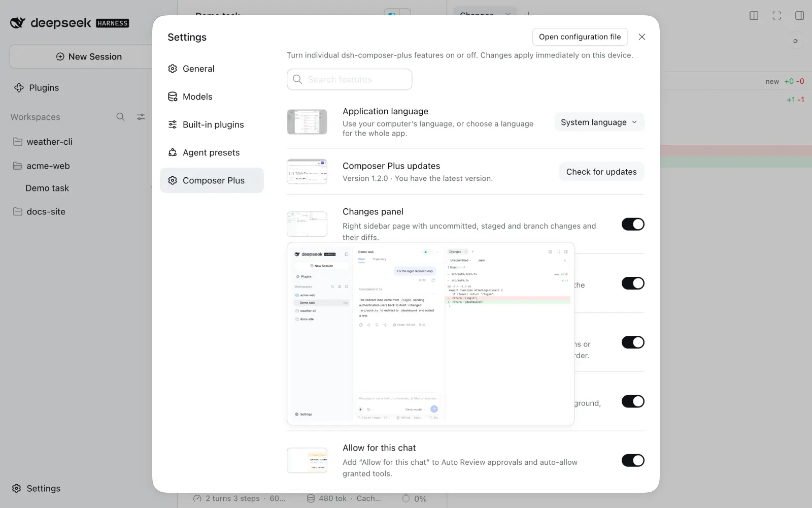
Task: Click the deepseek whale logo icon
Action: [18, 23]
